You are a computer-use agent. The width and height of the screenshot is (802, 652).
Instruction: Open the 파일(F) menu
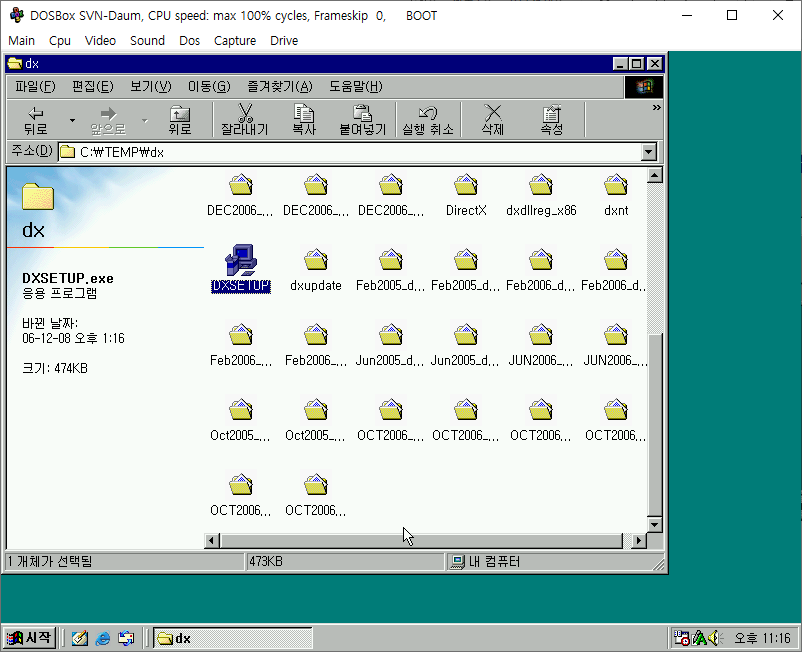[x=35, y=86]
